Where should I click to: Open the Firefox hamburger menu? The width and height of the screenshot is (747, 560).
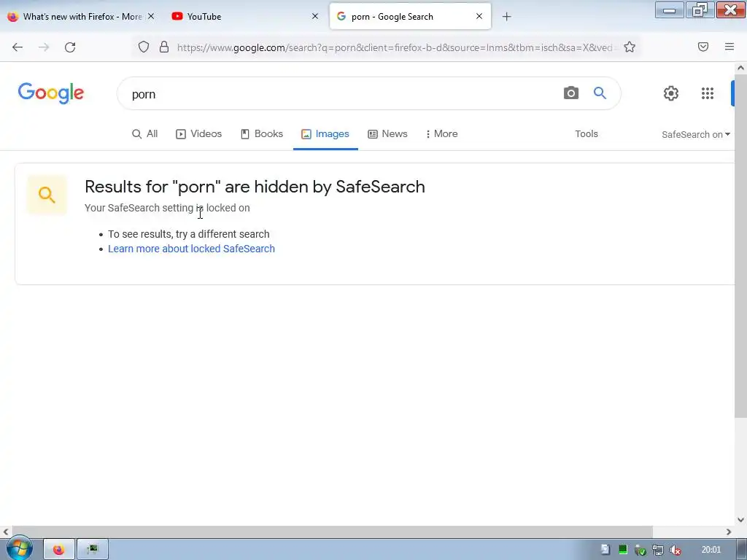pyautogui.click(x=729, y=47)
